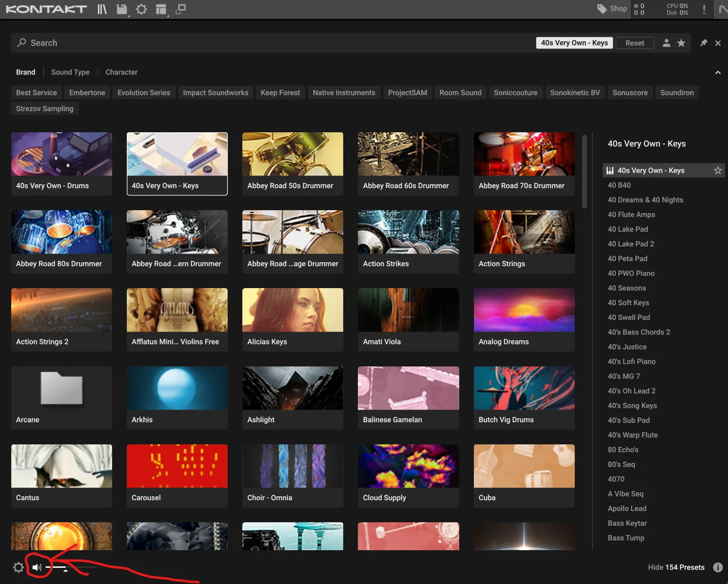
Task: Click the minimized rack view icon
Action: (181, 9)
